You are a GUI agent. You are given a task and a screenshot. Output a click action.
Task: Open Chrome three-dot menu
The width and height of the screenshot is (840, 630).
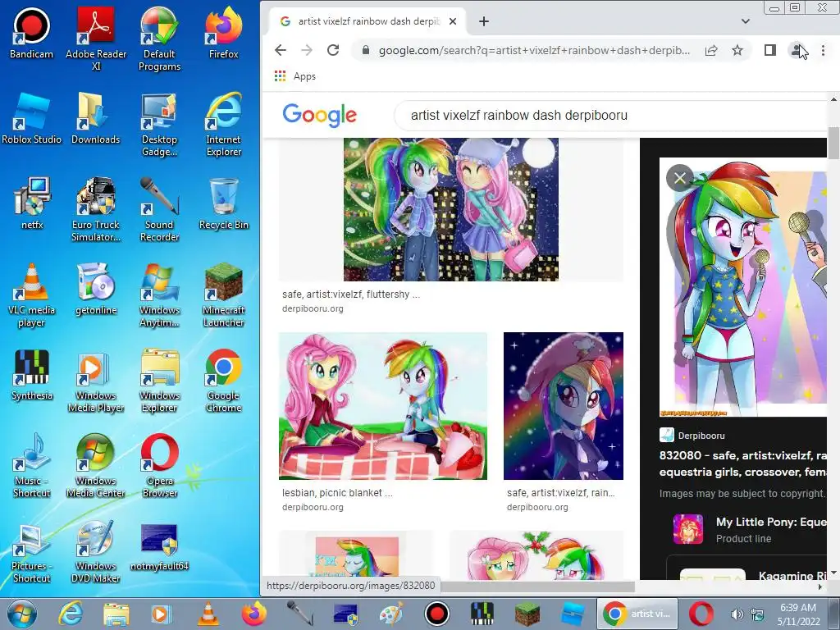824,50
